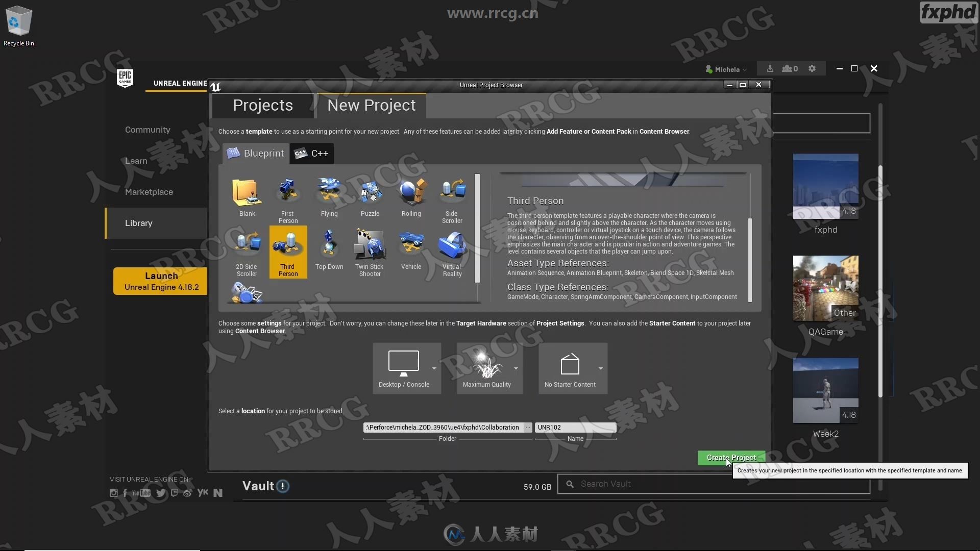Switch to the C++ tab
This screenshot has width=980, height=551.
pyautogui.click(x=312, y=153)
